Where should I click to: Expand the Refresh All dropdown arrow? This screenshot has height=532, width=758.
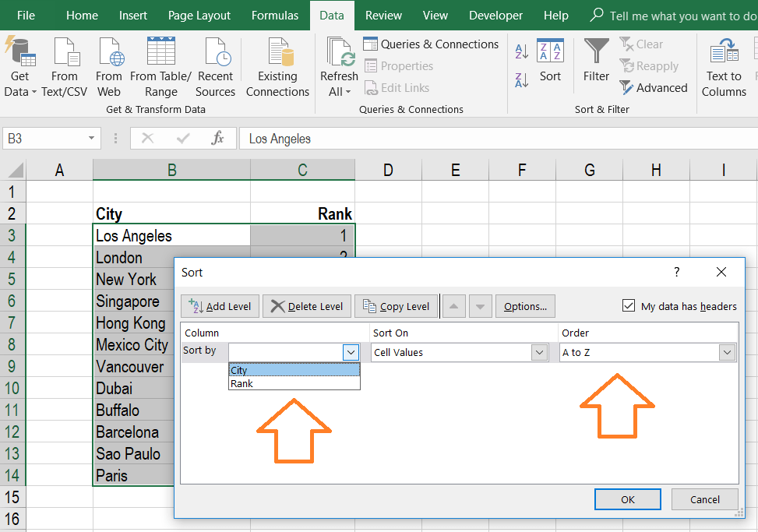pyautogui.click(x=348, y=92)
